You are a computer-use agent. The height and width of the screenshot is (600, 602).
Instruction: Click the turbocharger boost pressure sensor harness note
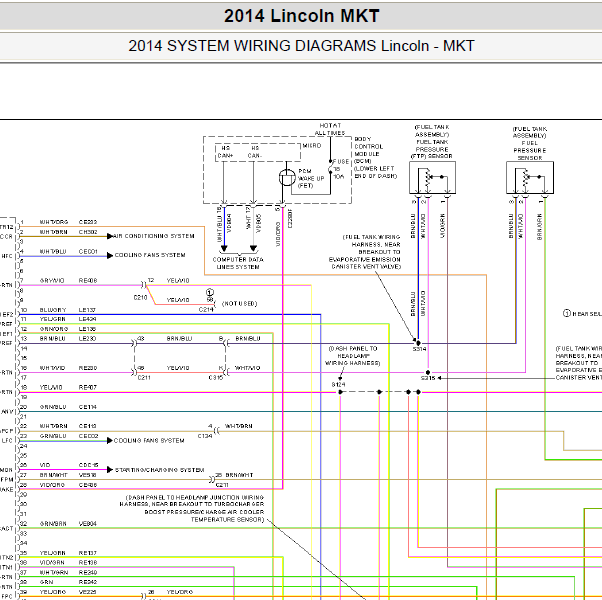pos(192,509)
